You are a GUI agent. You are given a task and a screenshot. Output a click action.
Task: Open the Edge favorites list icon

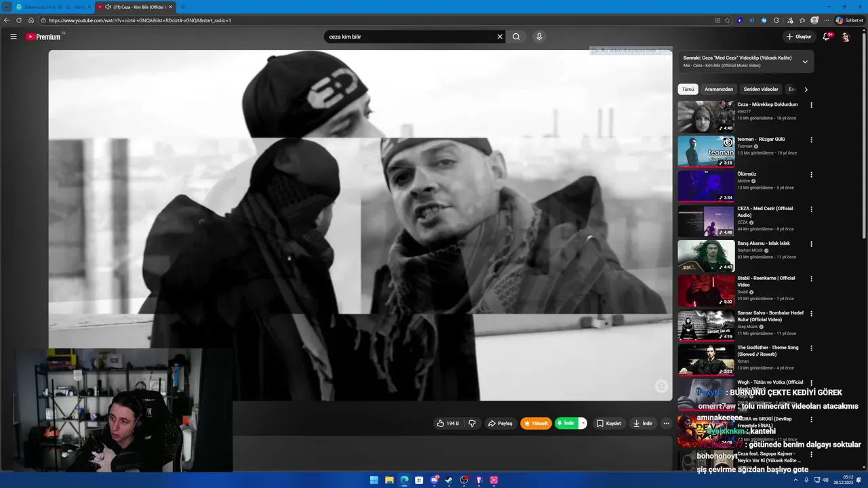pos(802,20)
